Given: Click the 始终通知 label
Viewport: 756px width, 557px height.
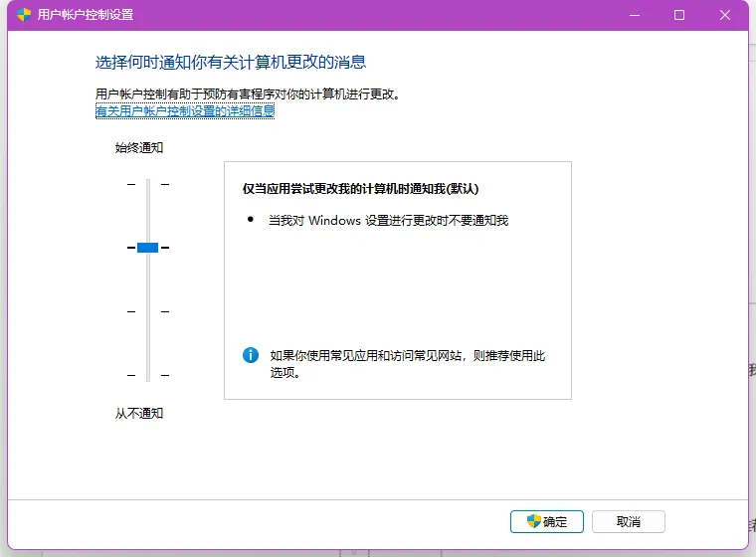Looking at the screenshot, I should tap(139, 147).
